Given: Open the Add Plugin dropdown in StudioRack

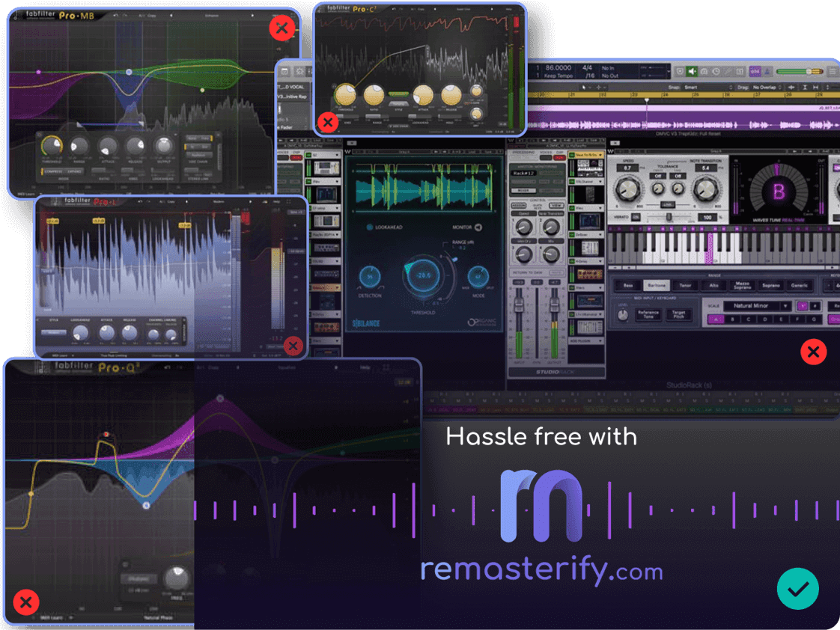Looking at the screenshot, I should (586, 341).
